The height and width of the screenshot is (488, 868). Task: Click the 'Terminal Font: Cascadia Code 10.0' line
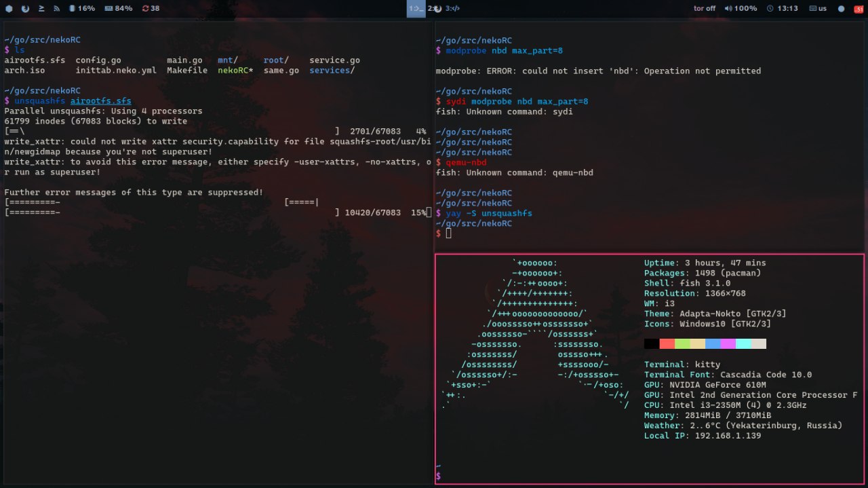(728, 375)
